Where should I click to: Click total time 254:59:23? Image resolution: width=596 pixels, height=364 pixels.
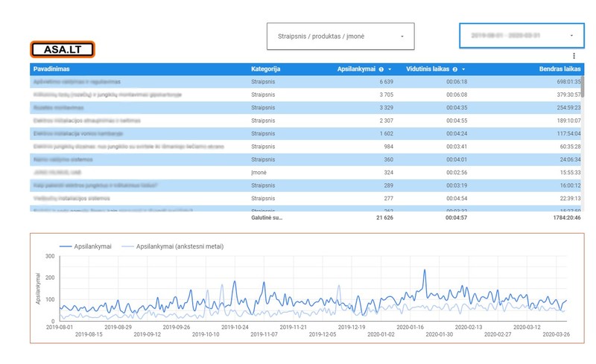tap(569, 107)
